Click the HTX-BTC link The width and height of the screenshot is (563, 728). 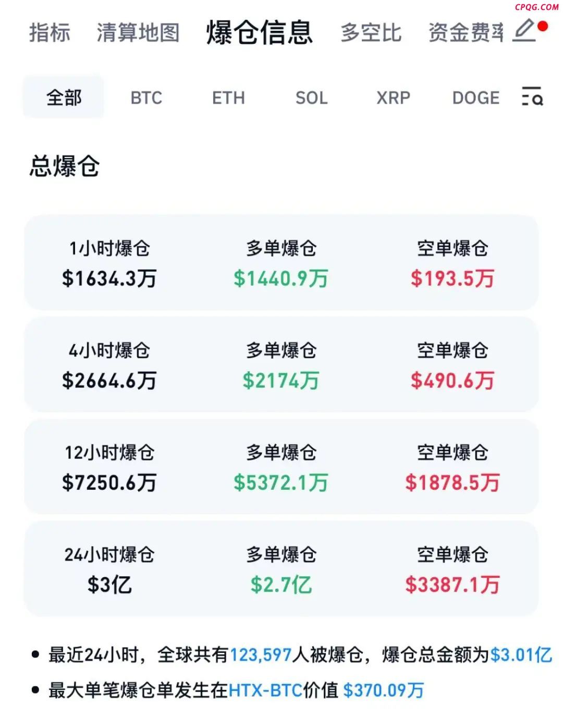pyautogui.click(x=266, y=690)
